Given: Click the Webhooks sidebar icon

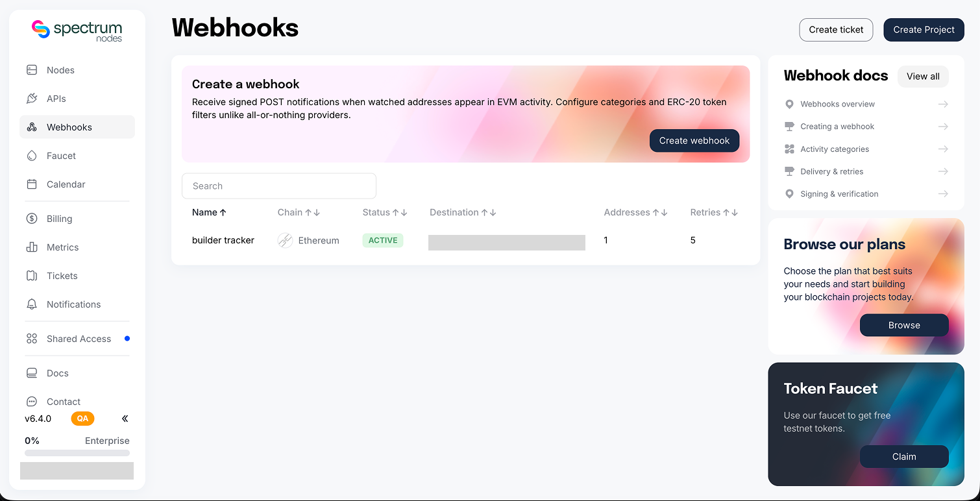Looking at the screenshot, I should pos(32,127).
